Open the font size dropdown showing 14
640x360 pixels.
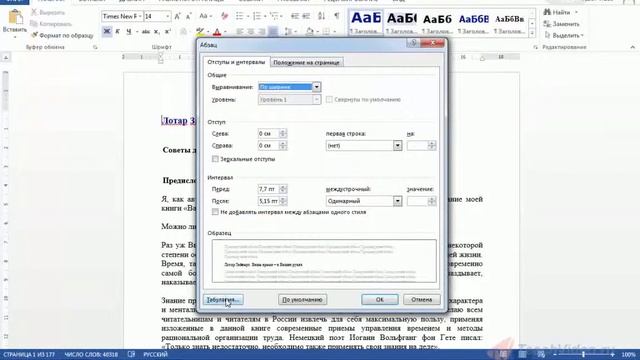click(167, 16)
